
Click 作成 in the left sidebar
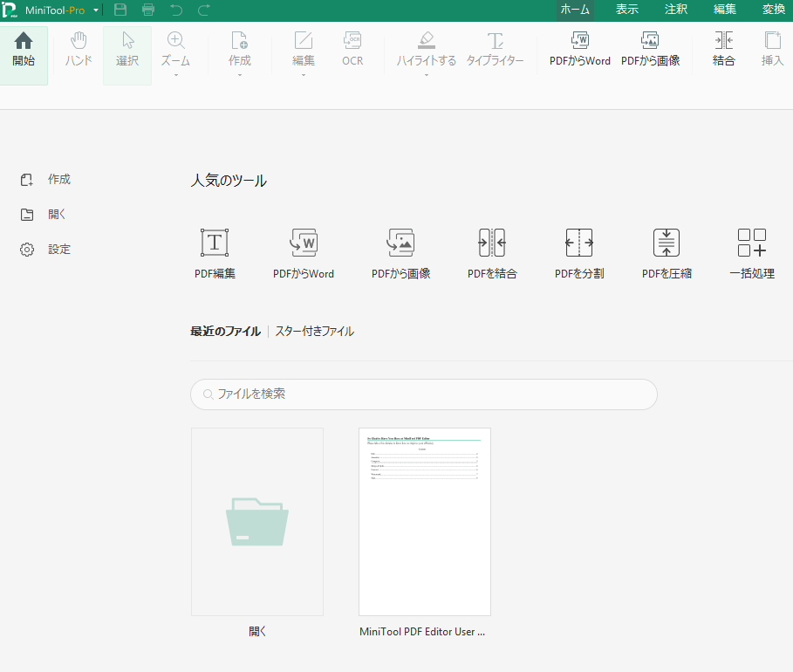[x=45, y=180]
